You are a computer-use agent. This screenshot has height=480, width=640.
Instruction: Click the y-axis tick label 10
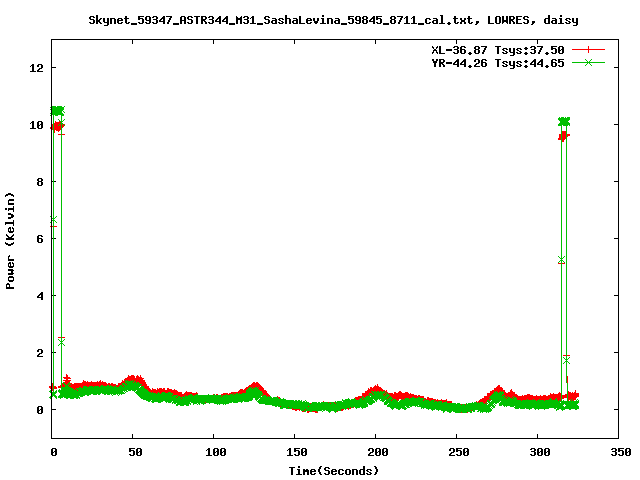tap(36, 125)
